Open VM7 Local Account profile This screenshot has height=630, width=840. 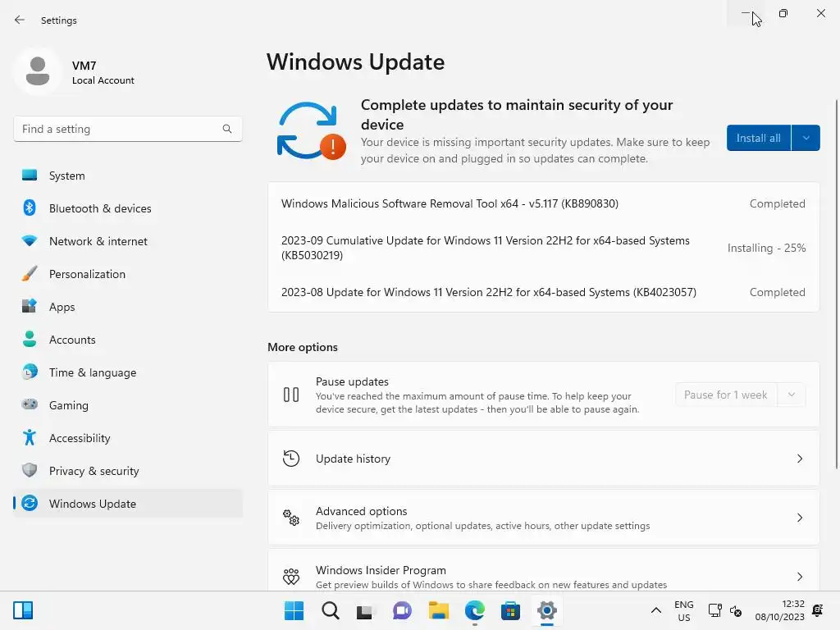point(75,71)
